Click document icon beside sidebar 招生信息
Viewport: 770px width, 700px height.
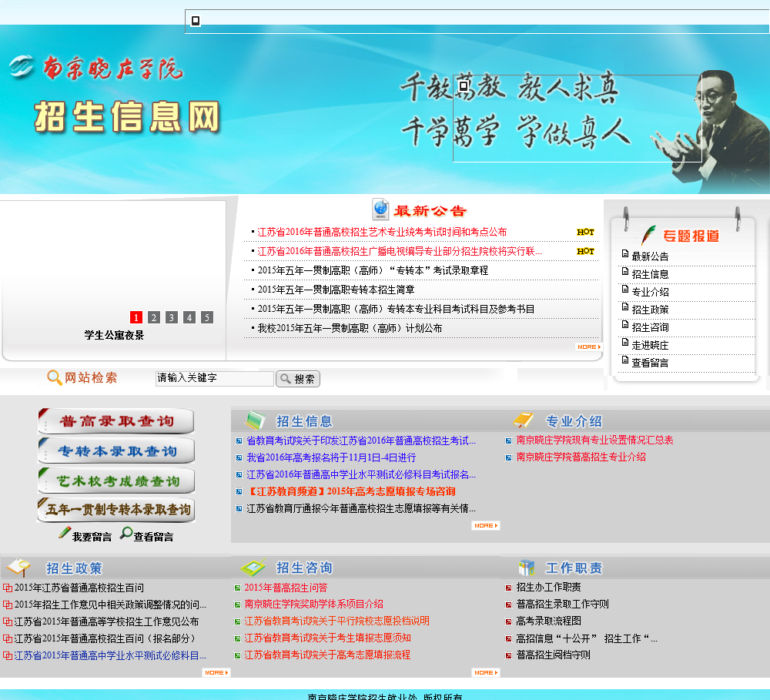[x=625, y=271]
